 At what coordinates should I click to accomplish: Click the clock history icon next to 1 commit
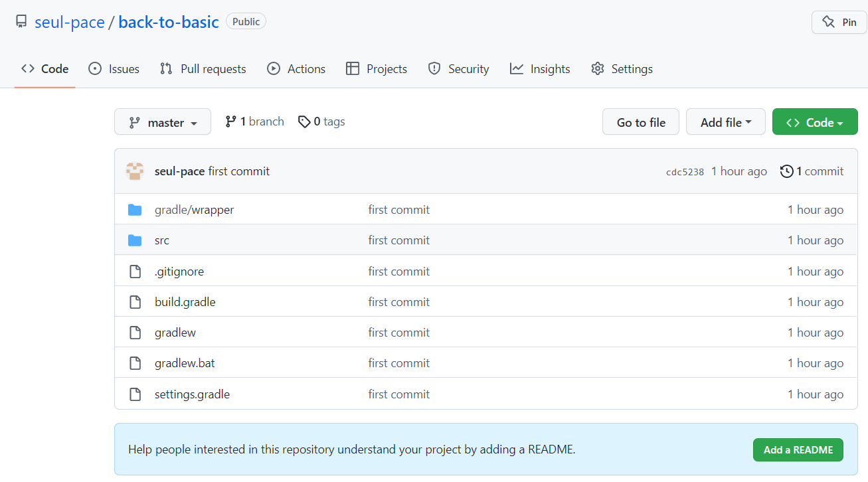pyautogui.click(x=787, y=171)
